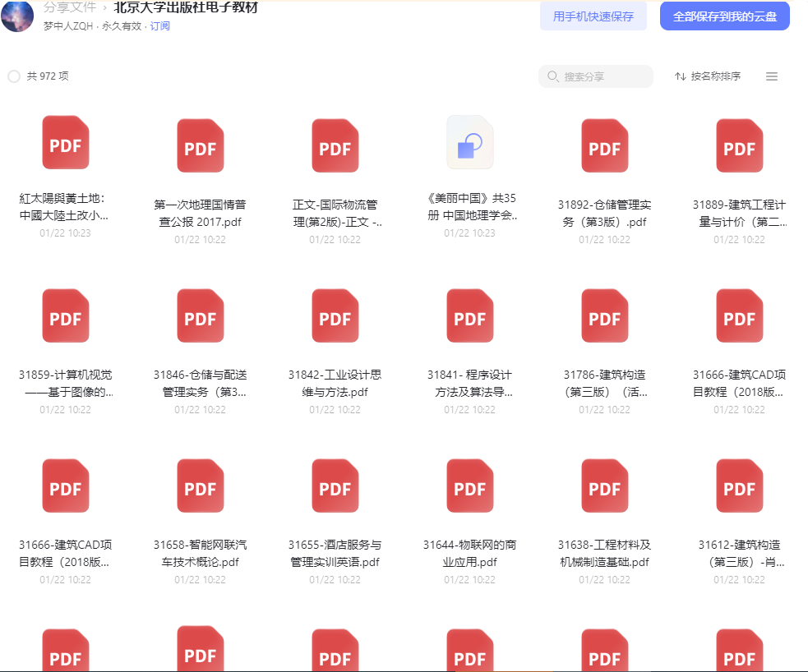This screenshot has height=672, width=808.
Task: Open PDF icon for 31841-程序设计方法及算法导
Action: (470, 315)
